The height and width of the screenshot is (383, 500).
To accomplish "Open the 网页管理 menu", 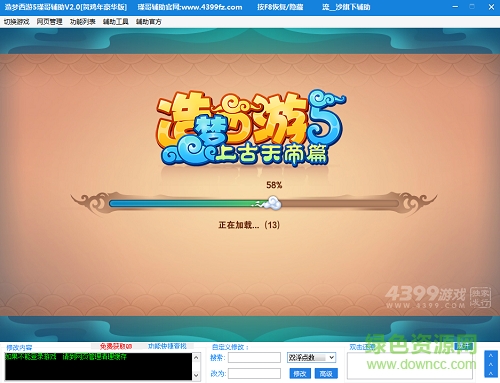I will click(x=49, y=22).
